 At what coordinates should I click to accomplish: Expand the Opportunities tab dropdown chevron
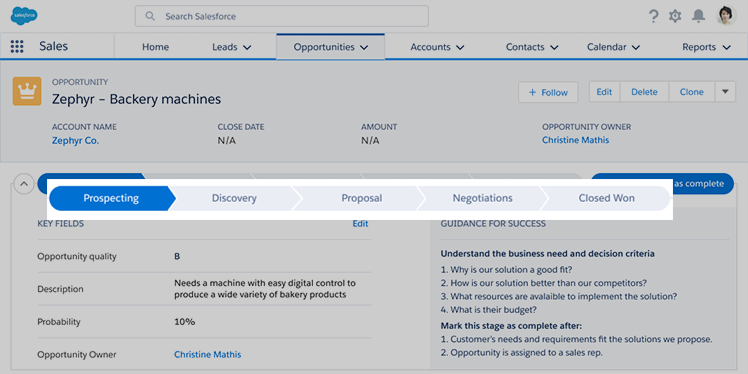364,47
